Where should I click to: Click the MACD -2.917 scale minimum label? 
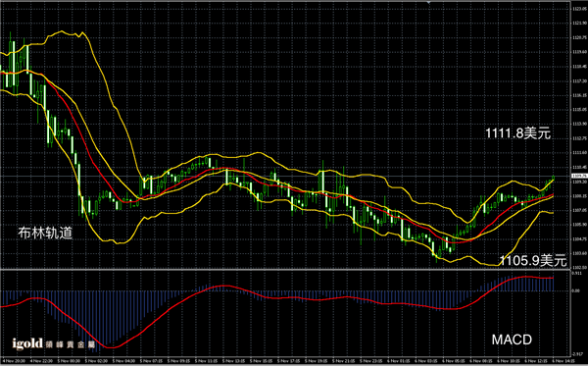577,354
